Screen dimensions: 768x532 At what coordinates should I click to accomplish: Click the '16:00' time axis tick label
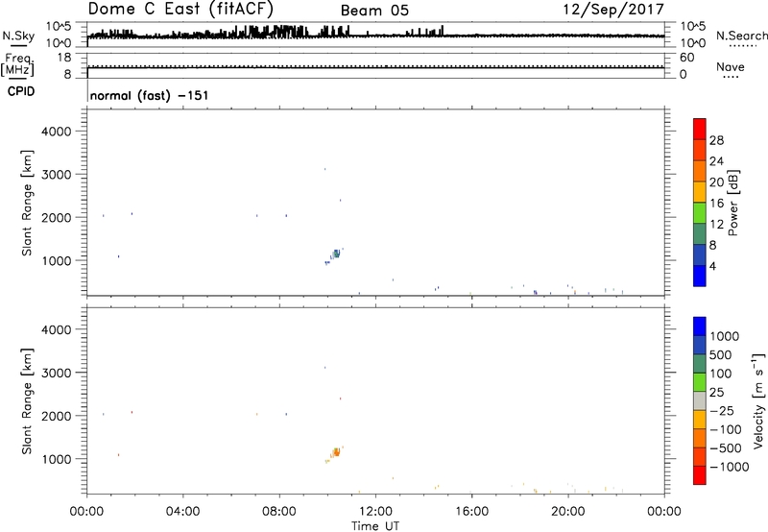coord(471,512)
